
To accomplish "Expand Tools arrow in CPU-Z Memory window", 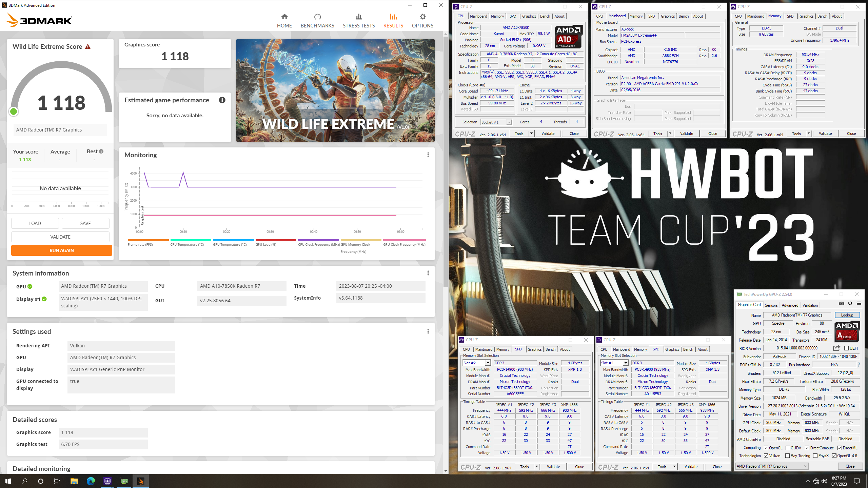I will (x=809, y=134).
